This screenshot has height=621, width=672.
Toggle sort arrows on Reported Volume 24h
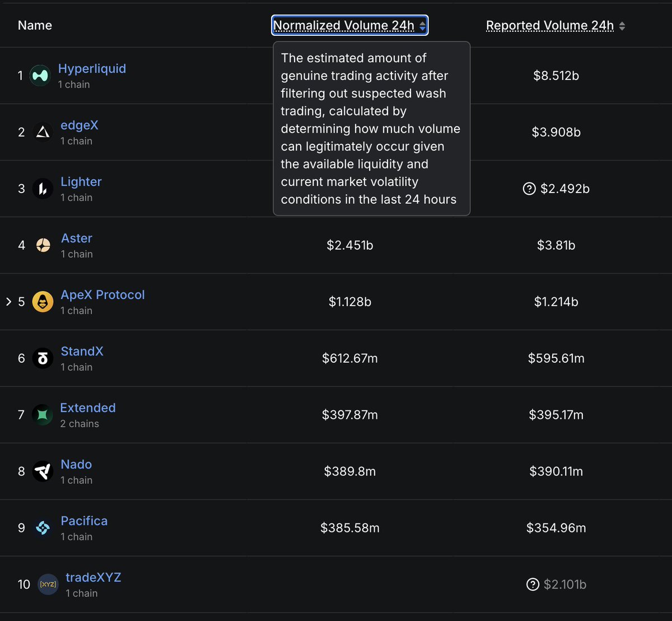(622, 25)
